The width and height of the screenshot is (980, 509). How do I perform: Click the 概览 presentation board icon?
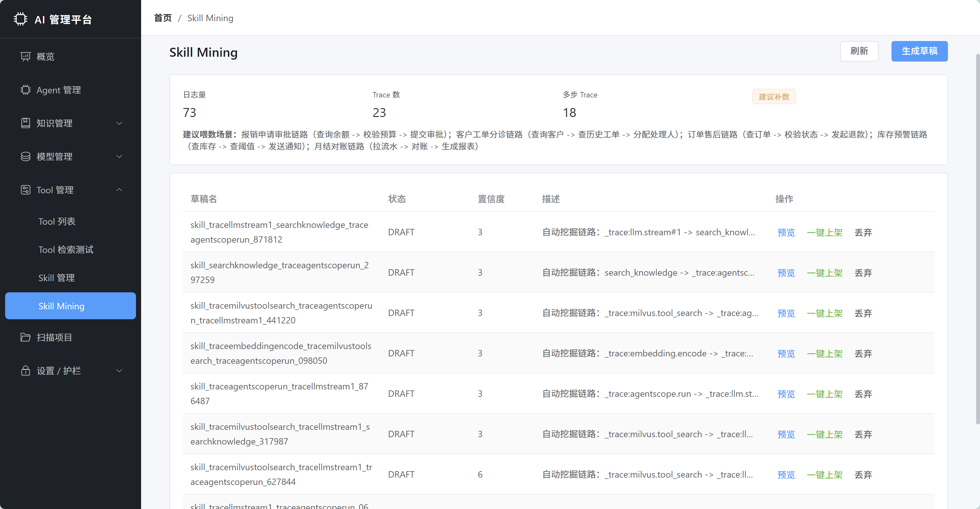pyautogui.click(x=25, y=57)
